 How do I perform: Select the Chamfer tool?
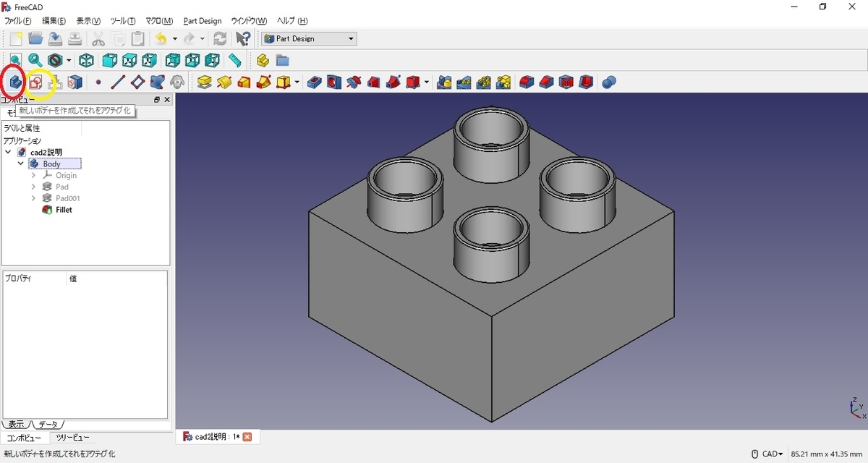pos(546,82)
